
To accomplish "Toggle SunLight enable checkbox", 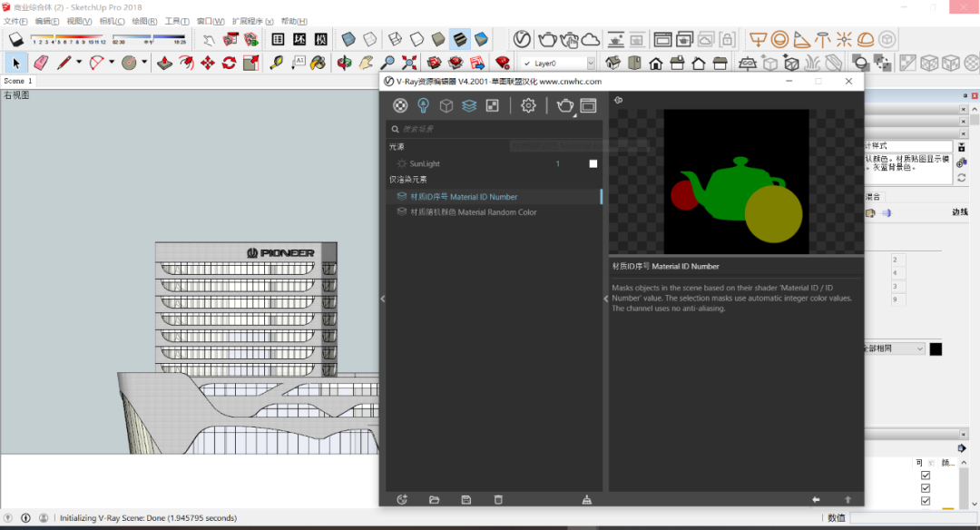I will click(x=593, y=163).
